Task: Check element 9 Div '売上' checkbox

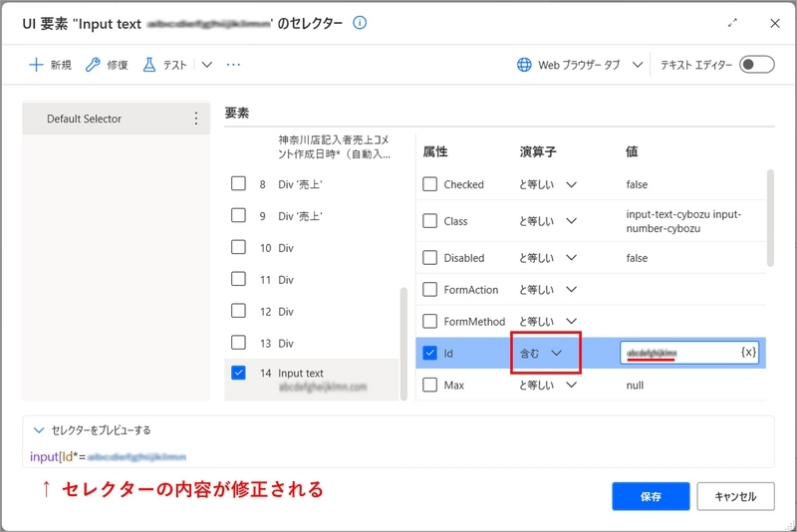Action: tap(238, 215)
